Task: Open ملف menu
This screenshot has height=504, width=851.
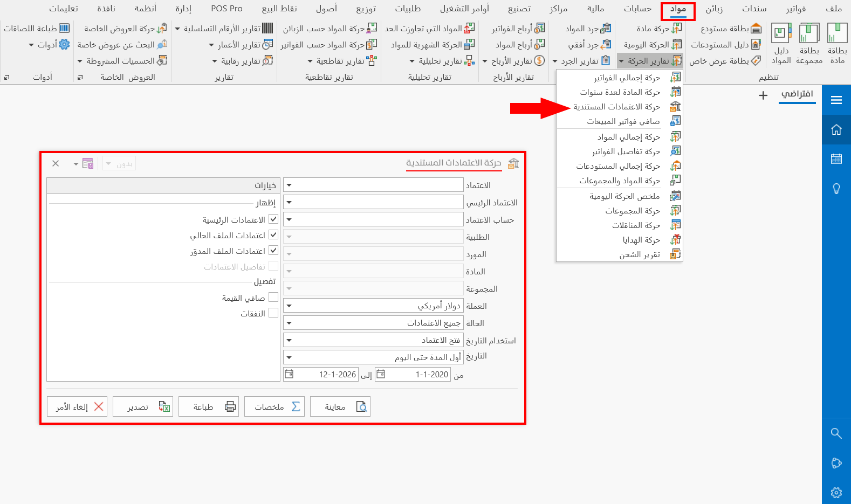Action: (x=834, y=9)
